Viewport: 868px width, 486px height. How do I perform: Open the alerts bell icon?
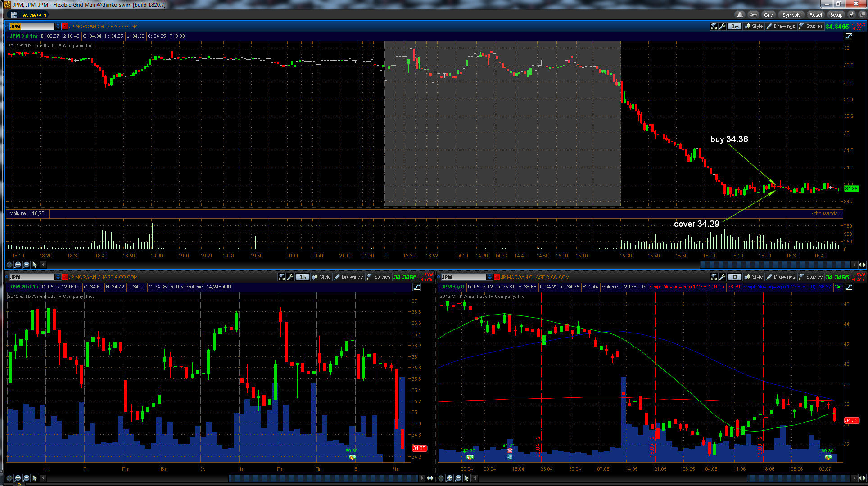(740, 15)
